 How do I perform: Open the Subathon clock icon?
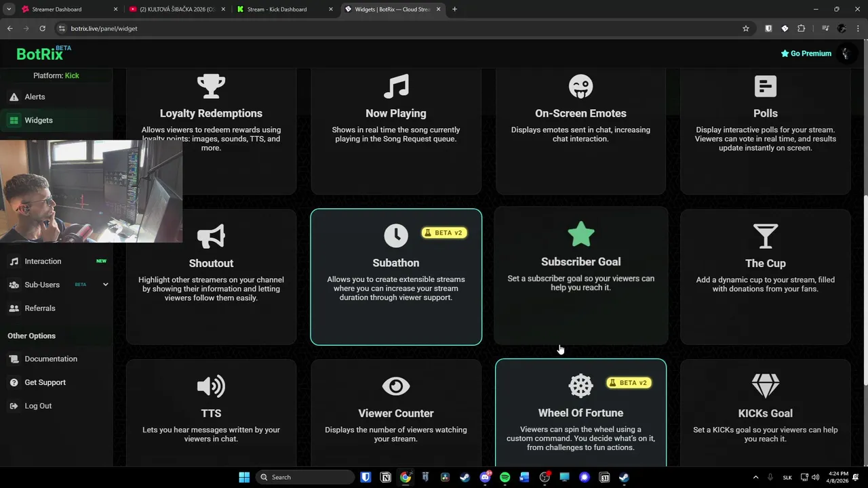[x=396, y=235]
